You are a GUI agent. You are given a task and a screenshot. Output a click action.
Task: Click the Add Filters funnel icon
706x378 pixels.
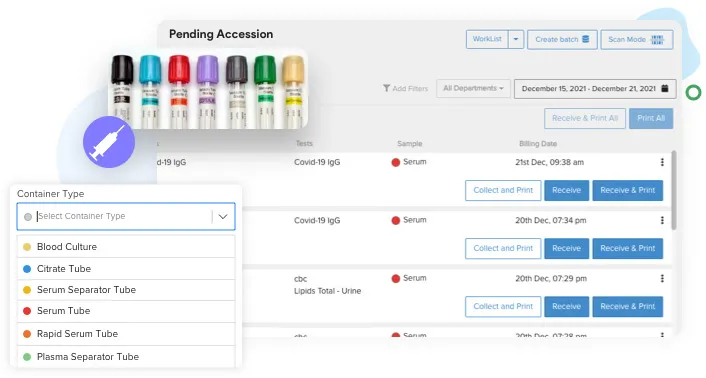pos(386,88)
